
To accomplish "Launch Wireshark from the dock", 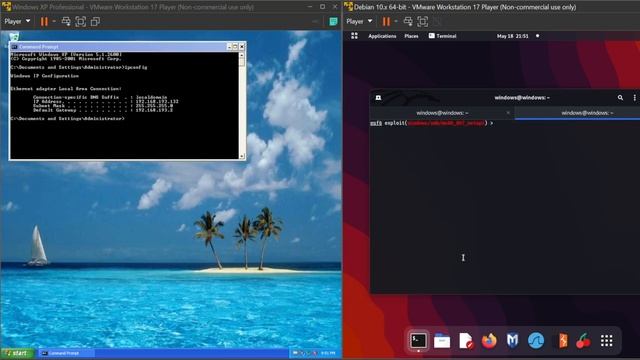I will 536,341.
